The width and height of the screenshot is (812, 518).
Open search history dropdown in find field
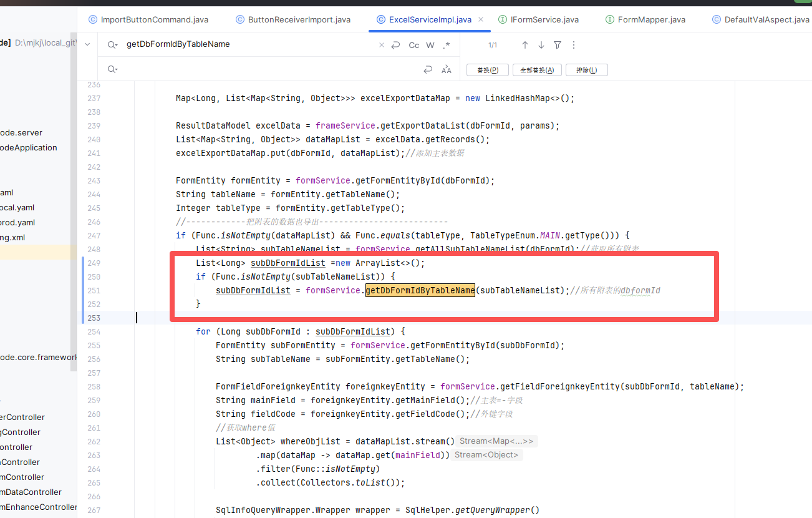click(112, 45)
